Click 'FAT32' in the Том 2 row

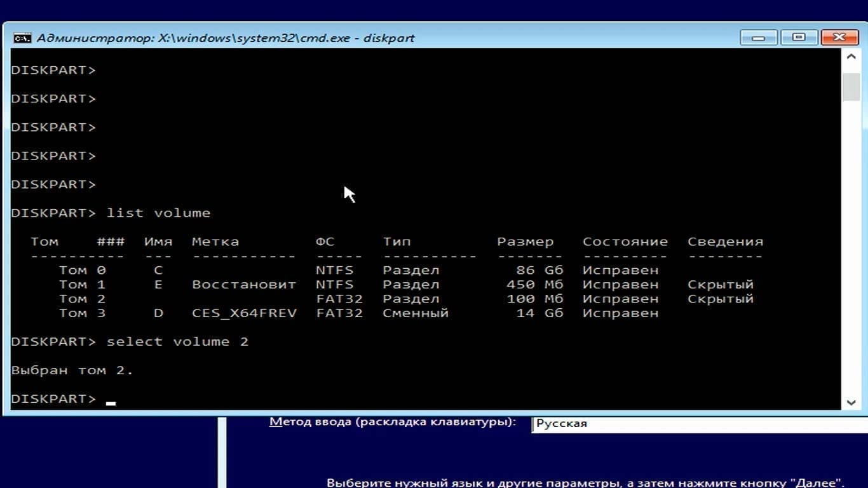coord(339,299)
